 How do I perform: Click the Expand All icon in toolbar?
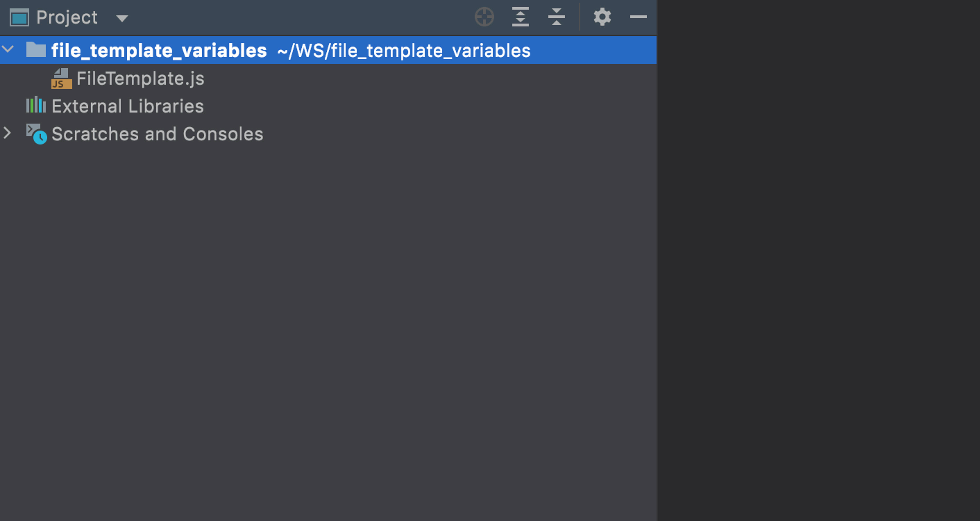(x=520, y=17)
